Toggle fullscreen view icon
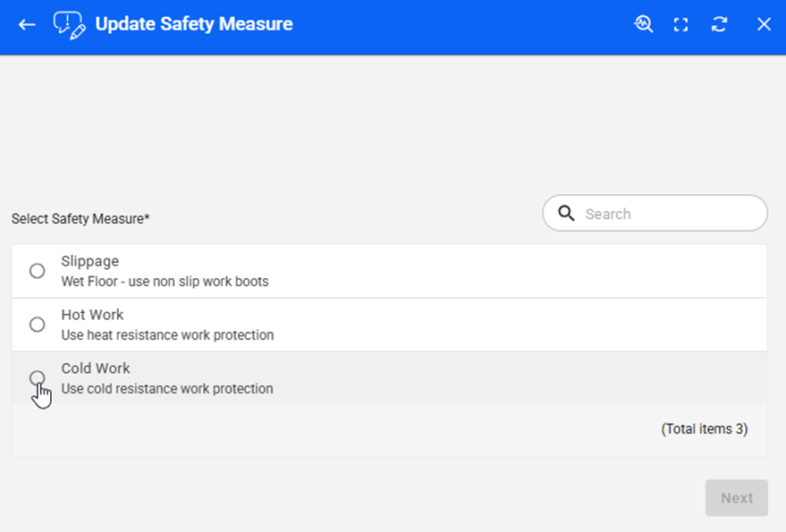Screen dimensions: 786x532 coord(681,24)
